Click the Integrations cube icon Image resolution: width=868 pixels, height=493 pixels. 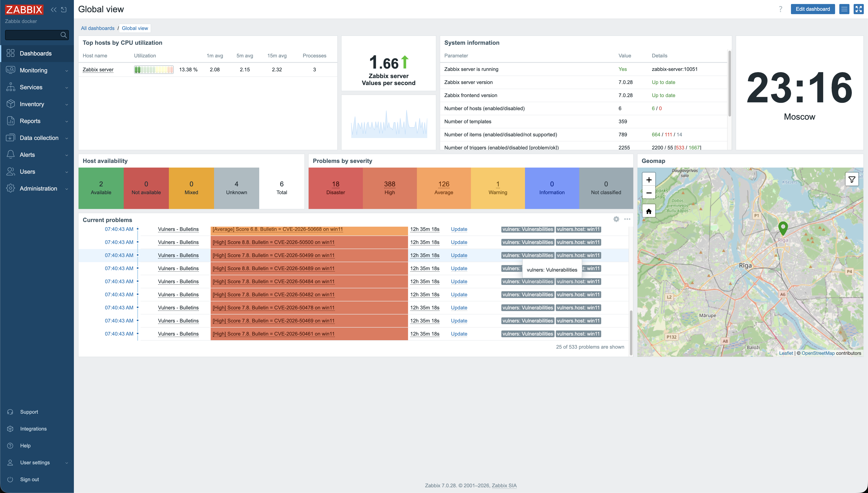pyautogui.click(x=10, y=429)
